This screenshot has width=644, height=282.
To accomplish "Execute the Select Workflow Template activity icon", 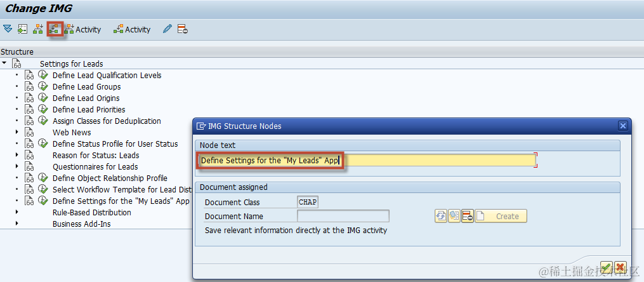I will (43, 189).
